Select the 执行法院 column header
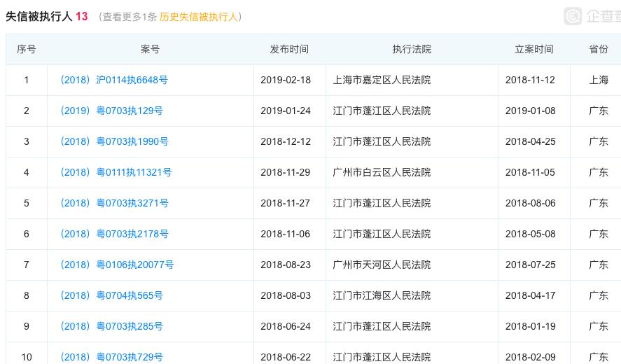This screenshot has width=621, height=364. [412, 49]
